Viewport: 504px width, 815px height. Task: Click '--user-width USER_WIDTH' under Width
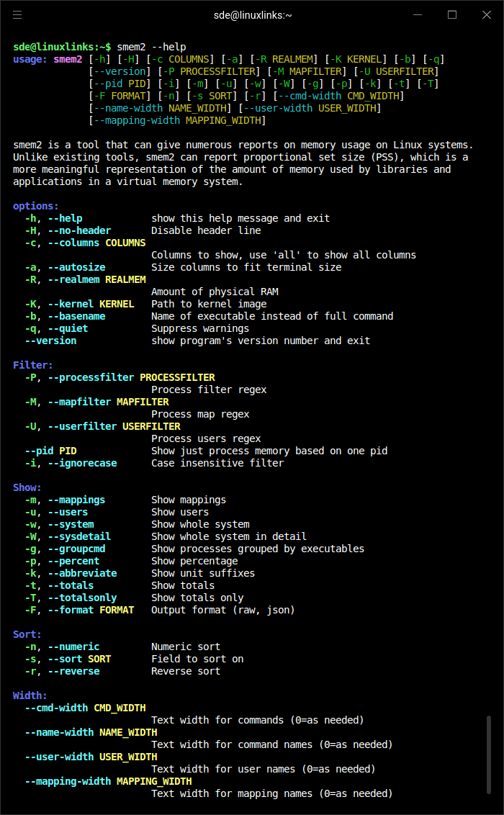click(x=91, y=757)
